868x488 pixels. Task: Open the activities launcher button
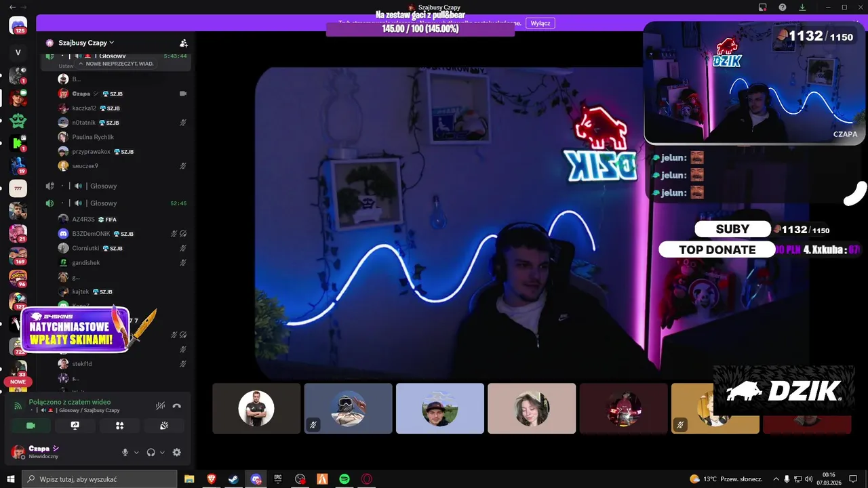tap(119, 426)
